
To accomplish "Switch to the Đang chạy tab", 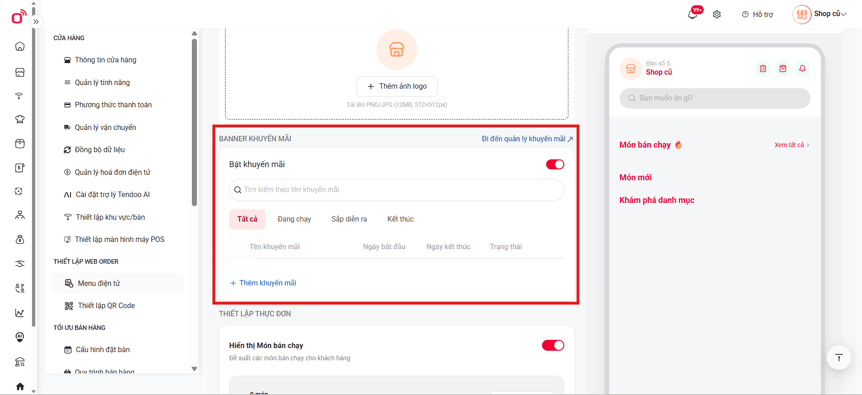I will tap(294, 219).
